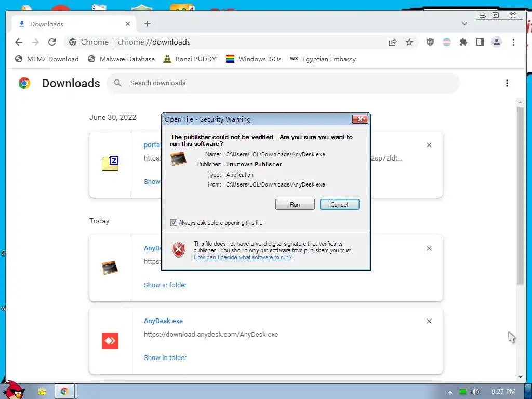The height and width of the screenshot is (399, 532).
Task: Open the uBlock Origin shield extension
Action: point(430,42)
